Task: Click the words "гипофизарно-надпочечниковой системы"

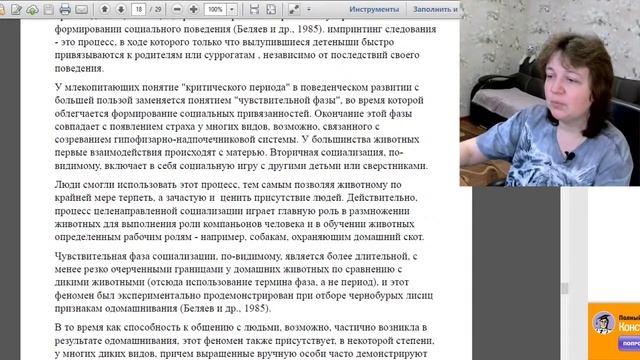Action: (x=206, y=140)
